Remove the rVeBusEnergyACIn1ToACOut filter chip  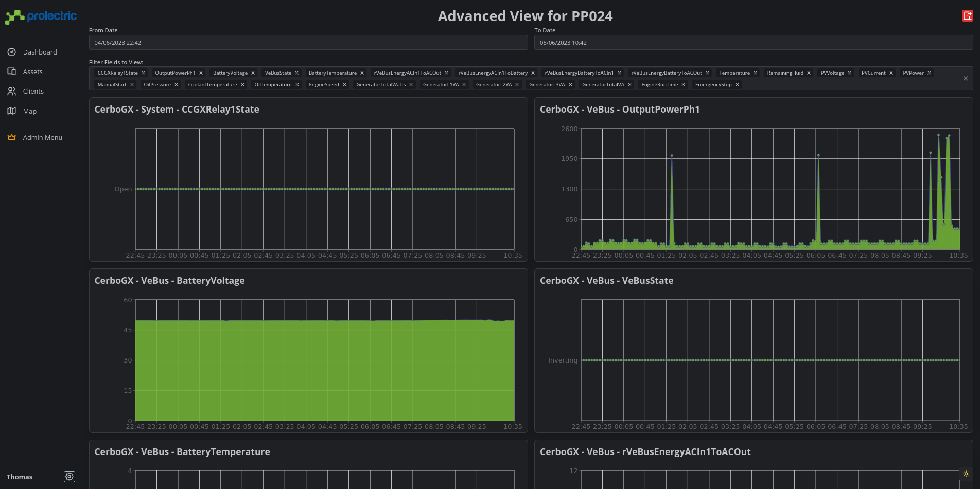coord(446,73)
